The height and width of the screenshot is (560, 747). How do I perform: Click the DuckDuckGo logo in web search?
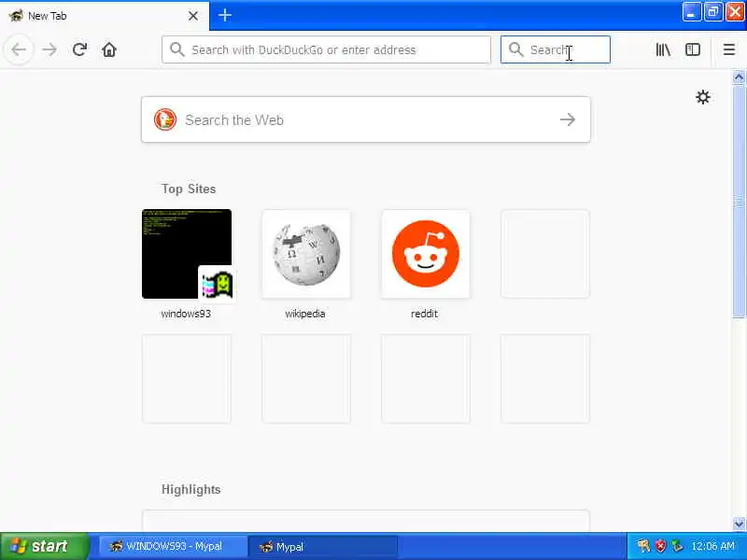165,119
